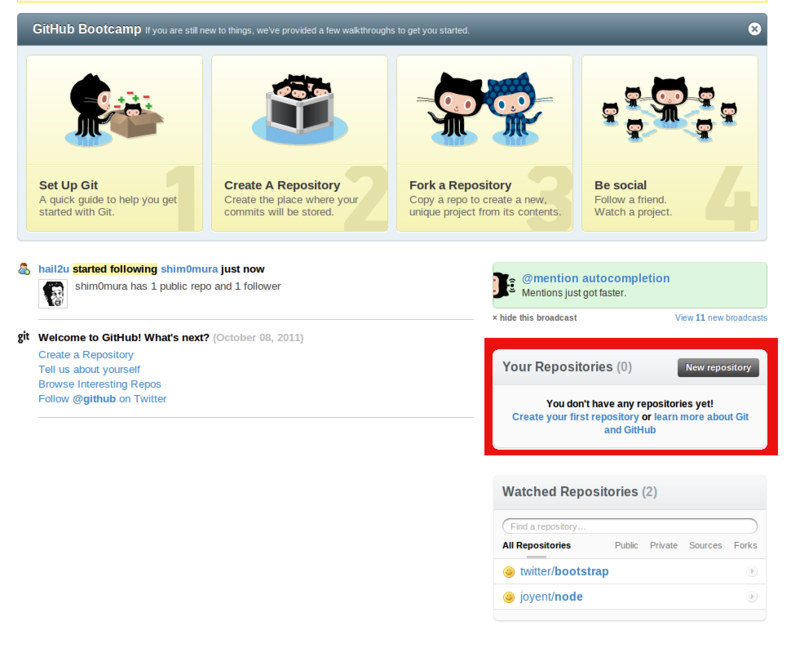Open the twitter/bootstrap repository

pos(564,571)
